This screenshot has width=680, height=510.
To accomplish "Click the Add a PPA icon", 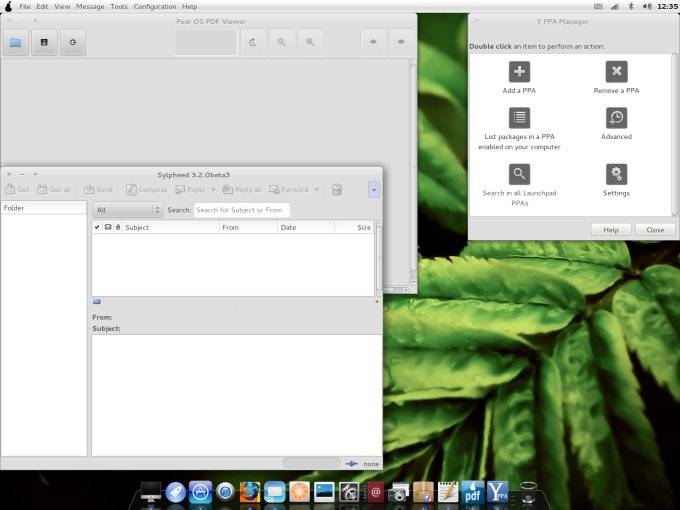I will coord(519,72).
